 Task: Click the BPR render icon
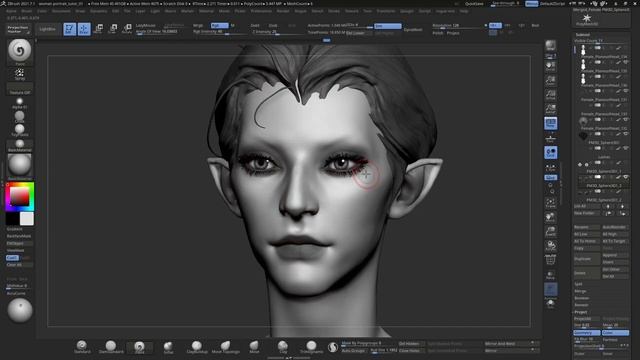(550, 46)
